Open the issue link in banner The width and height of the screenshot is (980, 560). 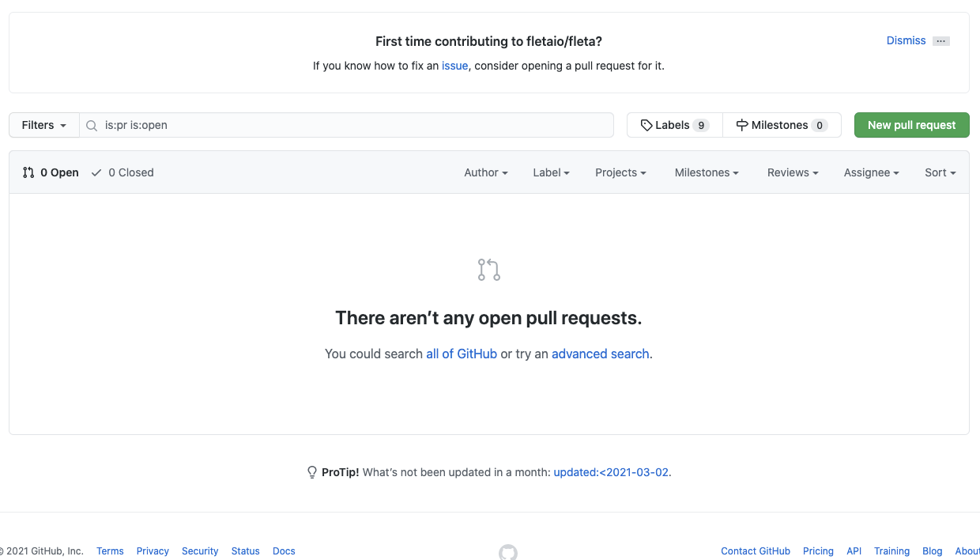[x=454, y=66]
